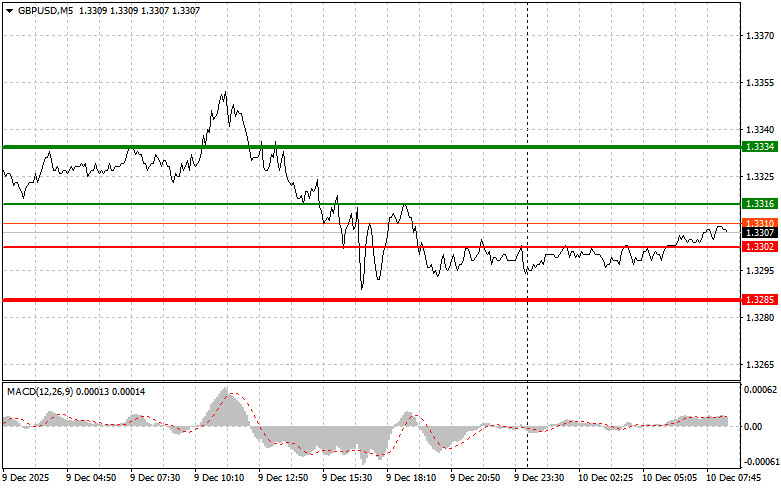The height and width of the screenshot is (489, 781).
Task: Click the 10 Dec 07:45 time label
Action: (x=733, y=478)
